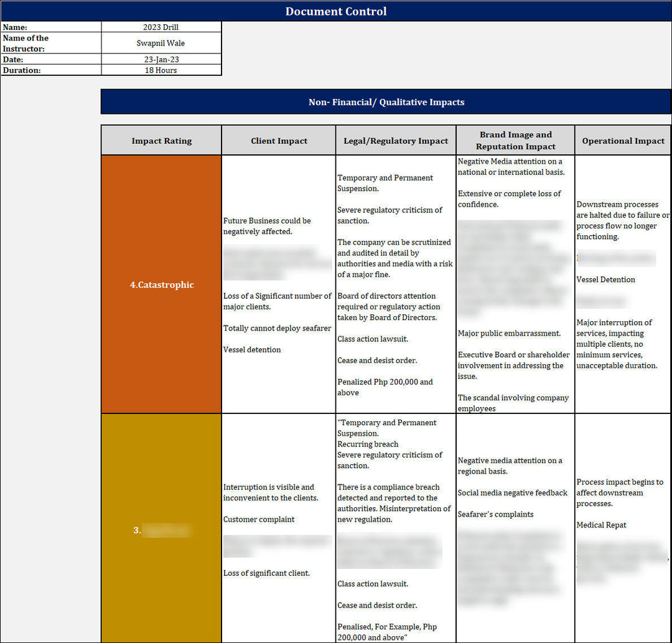Click the Brand Image and Reputation Impact header
This screenshot has width=672, height=643.
(x=515, y=141)
